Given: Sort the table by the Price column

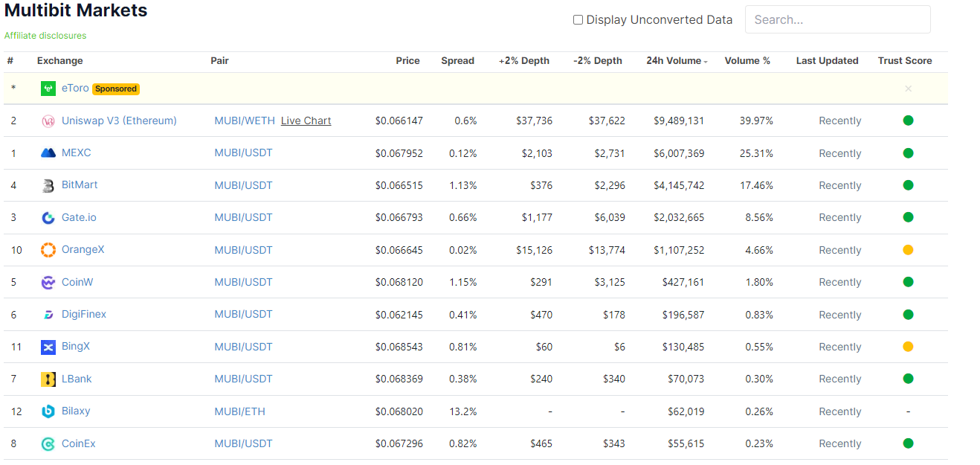Looking at the screenshot, I should [407, 61].
